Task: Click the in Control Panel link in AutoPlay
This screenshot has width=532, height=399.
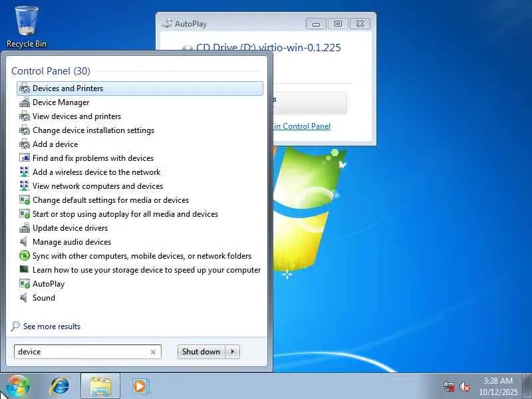Action: [x=302, y=126]
